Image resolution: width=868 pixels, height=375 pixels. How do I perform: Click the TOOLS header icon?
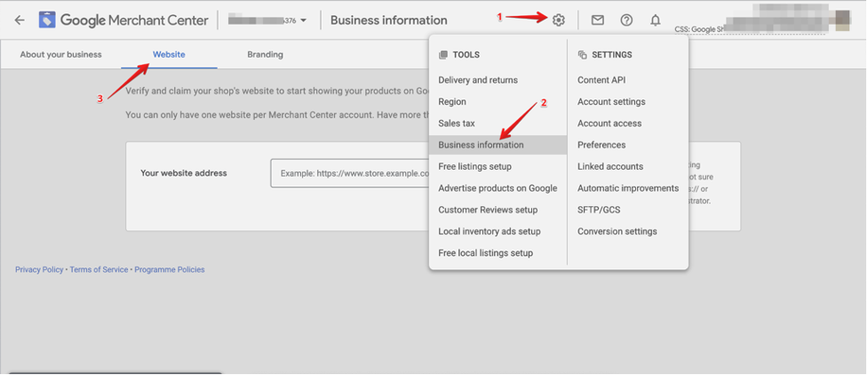pos(442,55)
